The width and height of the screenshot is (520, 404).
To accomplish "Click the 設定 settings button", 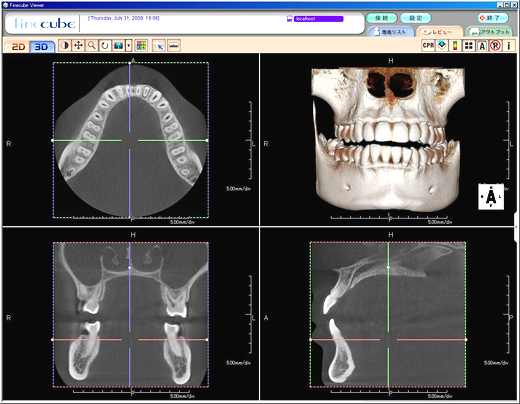I will tap(416, 18).
